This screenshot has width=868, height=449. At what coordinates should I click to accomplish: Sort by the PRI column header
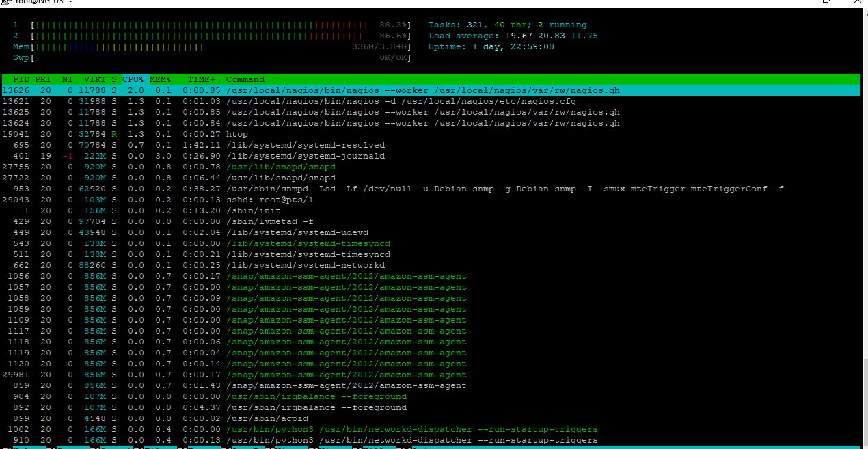tap(42, 79)
